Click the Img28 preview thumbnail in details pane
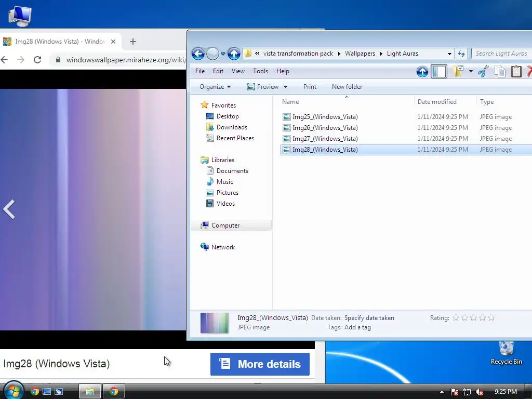 click(215, 323)
